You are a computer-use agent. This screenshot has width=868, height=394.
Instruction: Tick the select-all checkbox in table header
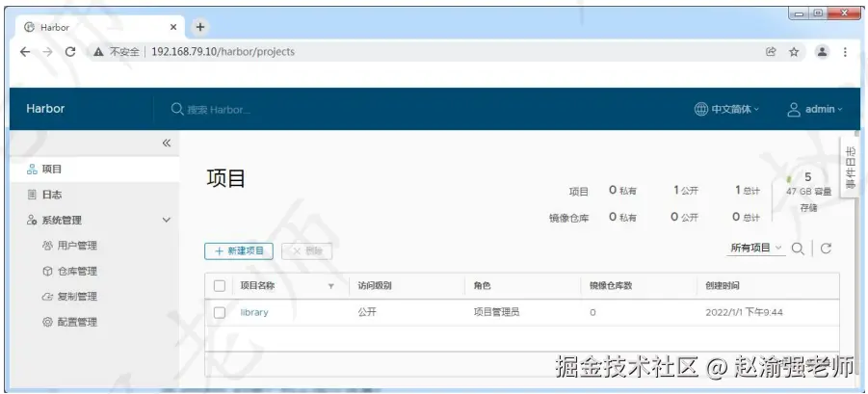point(220,285)
